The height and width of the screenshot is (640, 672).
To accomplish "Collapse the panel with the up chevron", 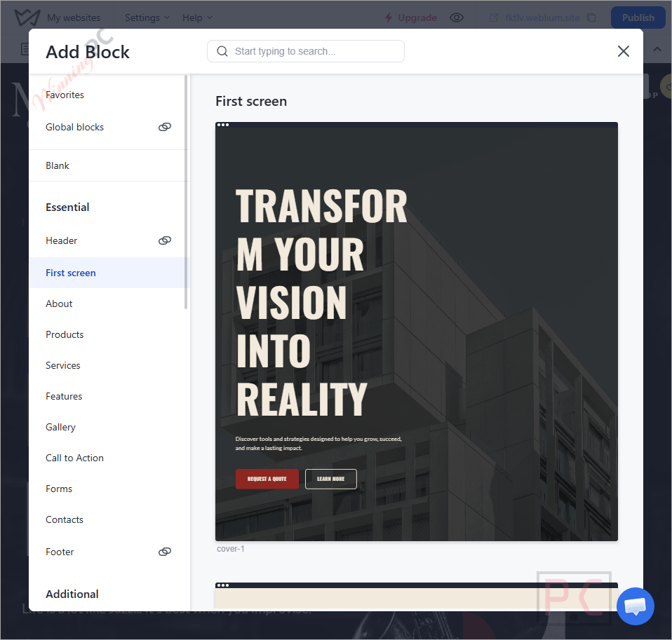I will (x=657, y=49).
